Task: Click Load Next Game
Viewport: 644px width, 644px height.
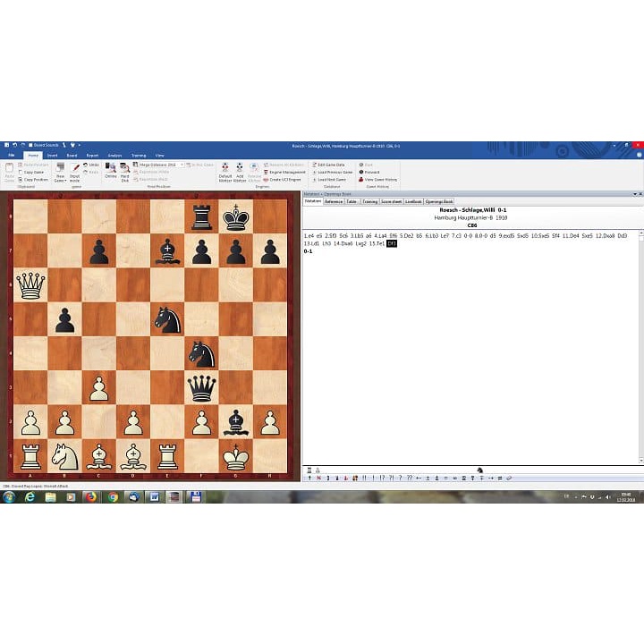Action: pos(329,180)
